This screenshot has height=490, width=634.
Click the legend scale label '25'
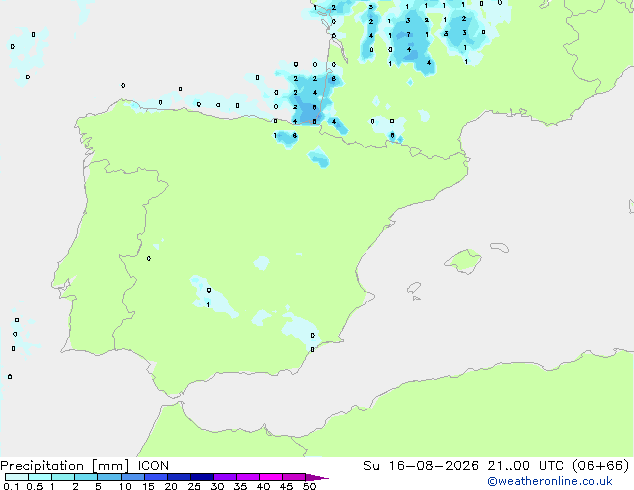194,486
